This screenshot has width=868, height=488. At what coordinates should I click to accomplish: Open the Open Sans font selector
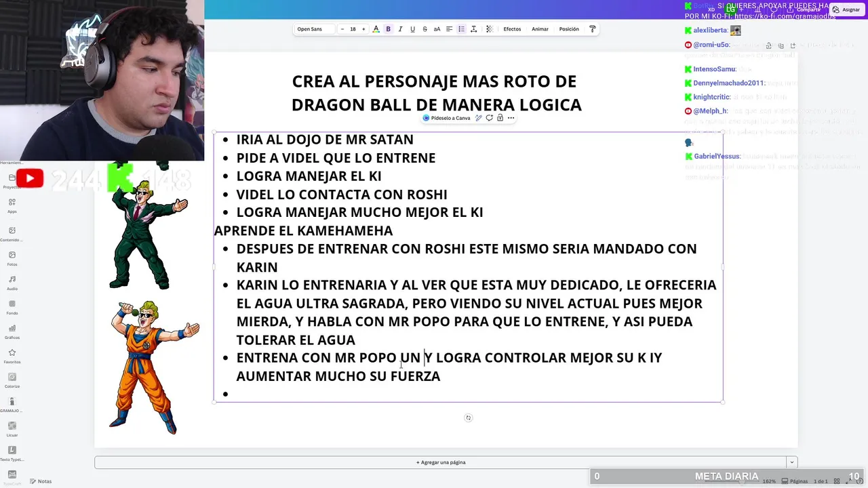click(315, 29)
